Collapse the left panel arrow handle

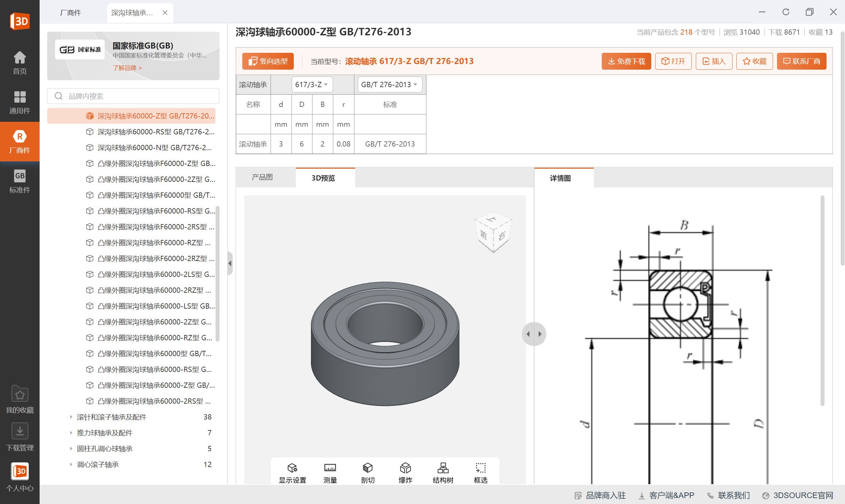pyautogui.click(x=230, y=263)
